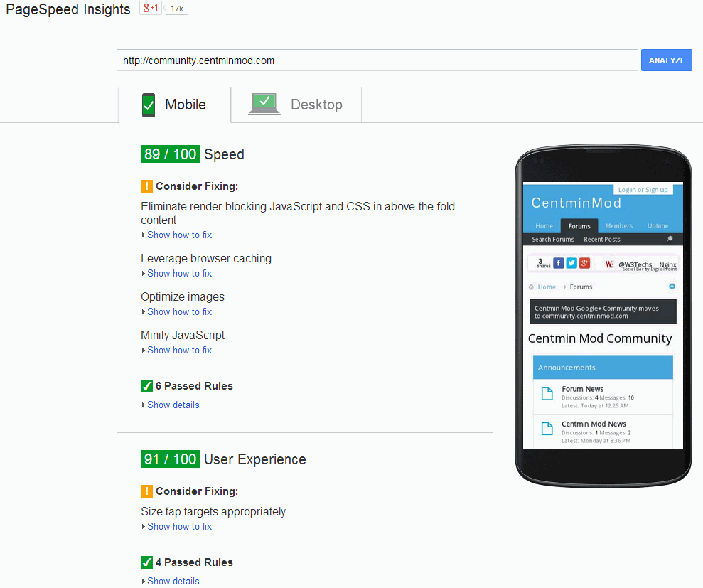This screenshot has width=703, height=588.
Task: Open Uptime tab in phone preview
Action: (x=658, y=226)
